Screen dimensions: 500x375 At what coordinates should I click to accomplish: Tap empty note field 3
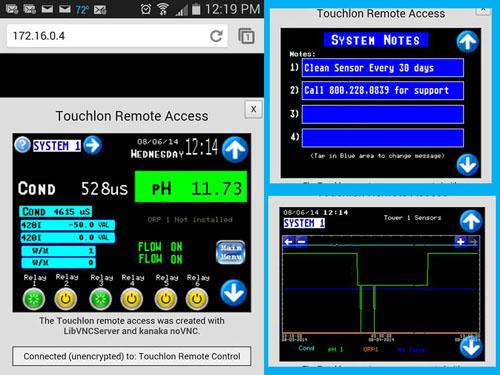383,114
